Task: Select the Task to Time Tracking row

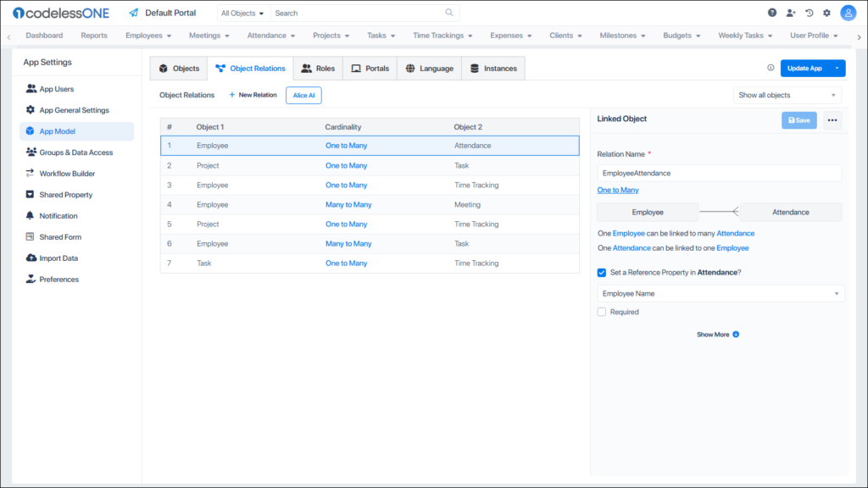Action: 370,263
